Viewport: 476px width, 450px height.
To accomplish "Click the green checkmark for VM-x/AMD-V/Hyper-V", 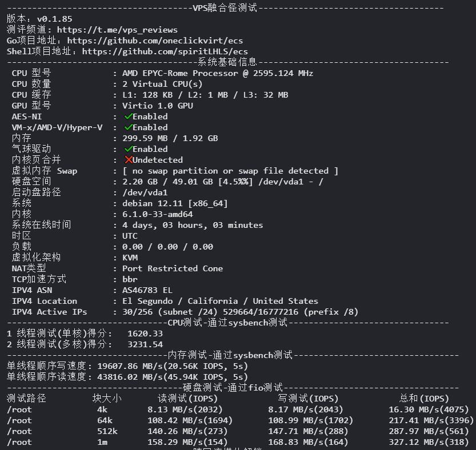I will (x=129, y=127).
